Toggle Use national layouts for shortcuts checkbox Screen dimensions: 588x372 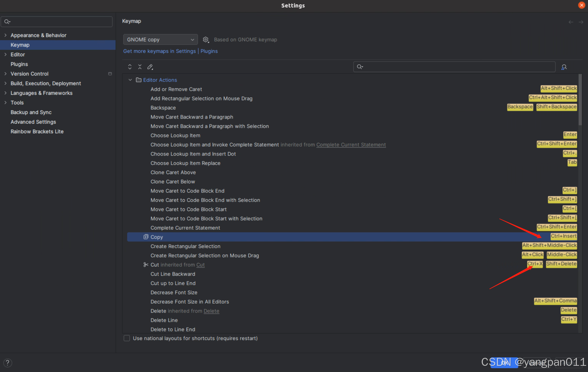[127, 338]
